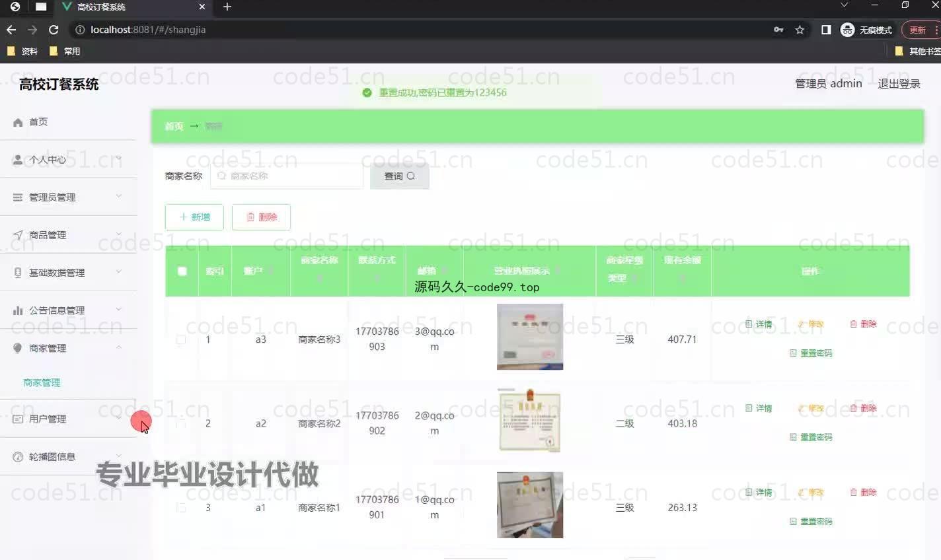Toggle the select-all checkbox in table header
Image resolution: width=941 pixels, height=560 pixels.
tap(182, 271)
